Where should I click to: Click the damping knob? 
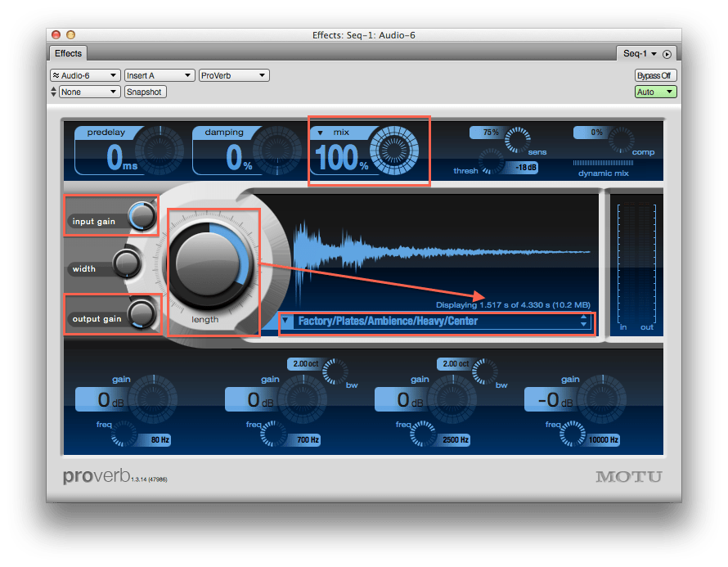[x=277, y=150]
